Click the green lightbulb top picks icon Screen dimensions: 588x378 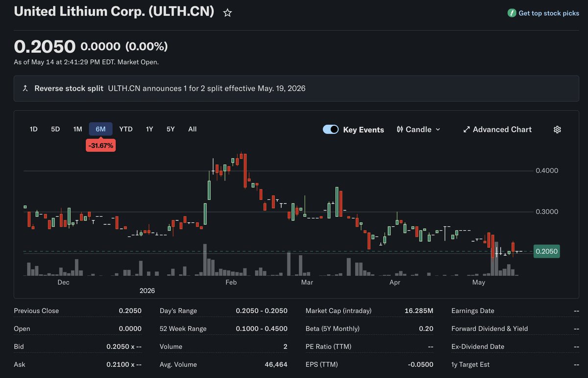[x=512, y=13]
